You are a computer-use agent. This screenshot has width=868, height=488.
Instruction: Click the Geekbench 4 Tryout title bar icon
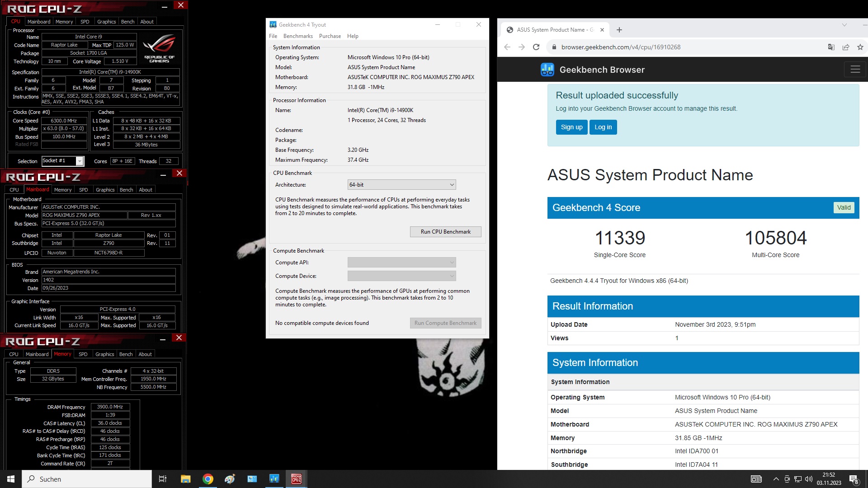pos(273,24)
